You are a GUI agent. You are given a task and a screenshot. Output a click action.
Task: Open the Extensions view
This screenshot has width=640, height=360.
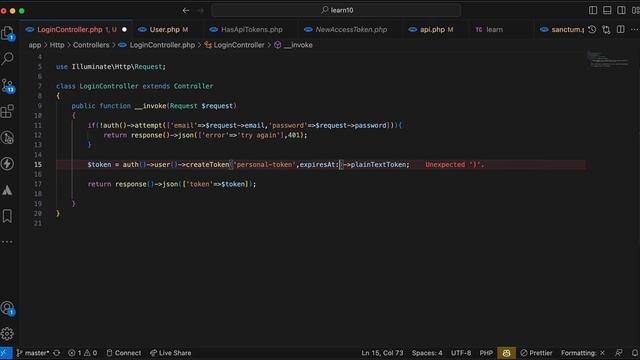(x=7, y=111)
